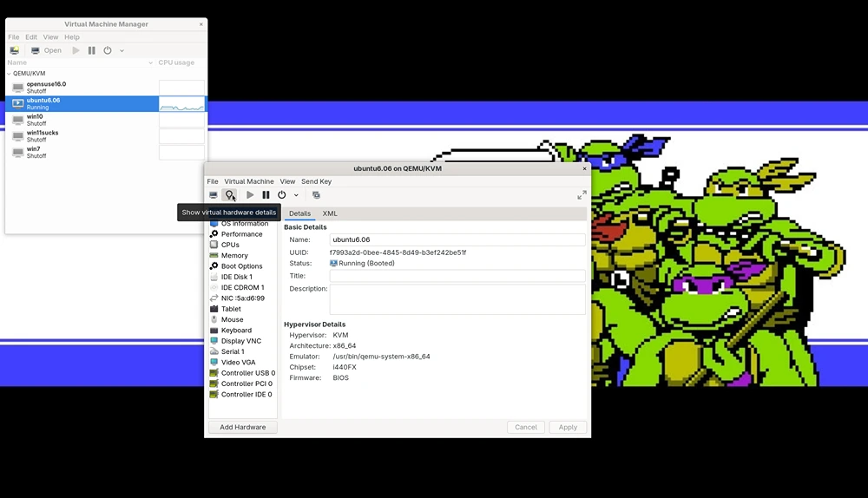Select the win11sucks virtual machine
Viewport: 868px width, 498px height.
pos(82,135)
